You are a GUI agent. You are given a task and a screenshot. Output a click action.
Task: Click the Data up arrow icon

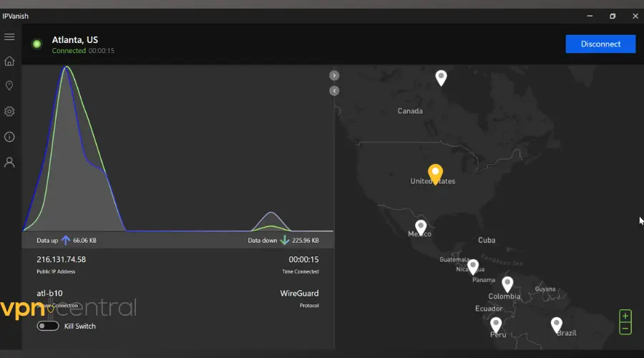(66, 240)
